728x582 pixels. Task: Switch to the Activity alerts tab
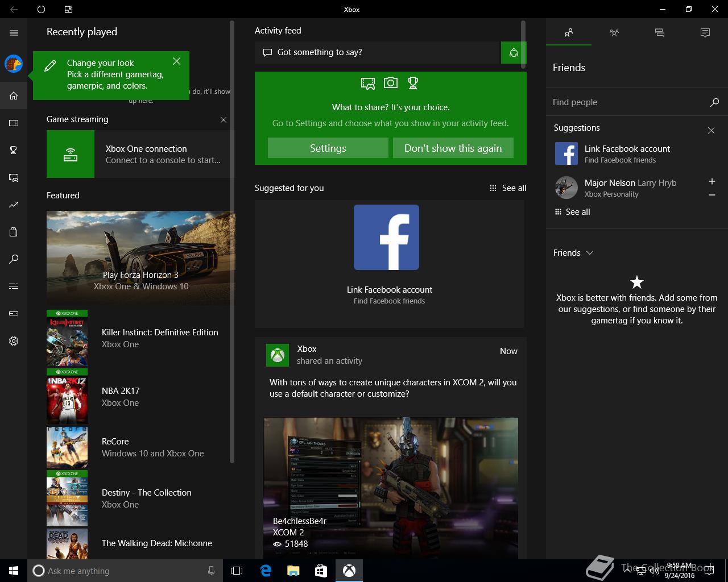coord(705,33)
